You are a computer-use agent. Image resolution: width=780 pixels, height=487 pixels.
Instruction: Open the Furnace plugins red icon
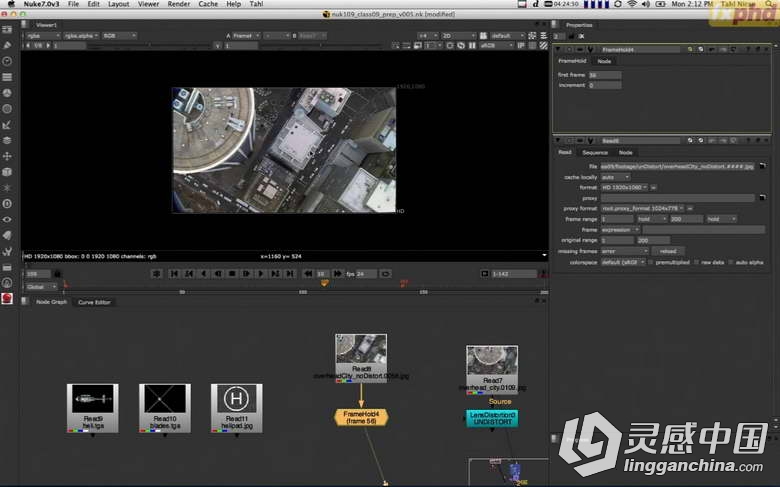7,298
